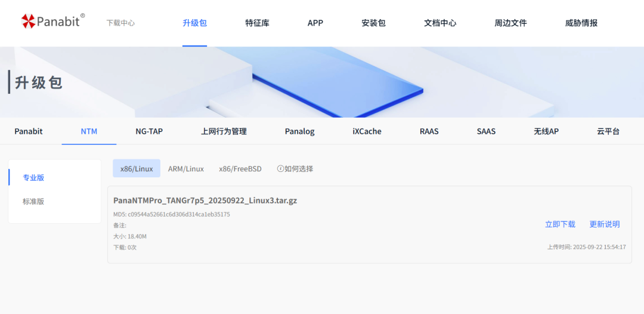Open the 安装包 page

(373, 23)
